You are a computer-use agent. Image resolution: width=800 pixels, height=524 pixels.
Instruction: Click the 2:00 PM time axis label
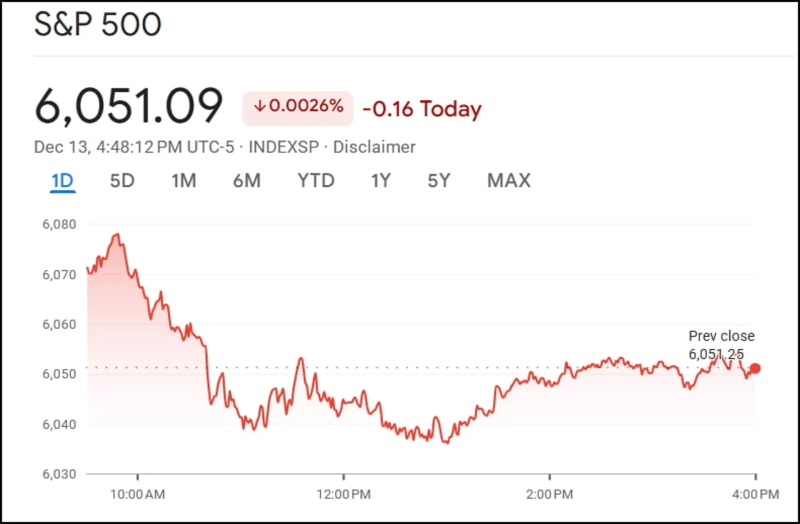tap(549, 494)
